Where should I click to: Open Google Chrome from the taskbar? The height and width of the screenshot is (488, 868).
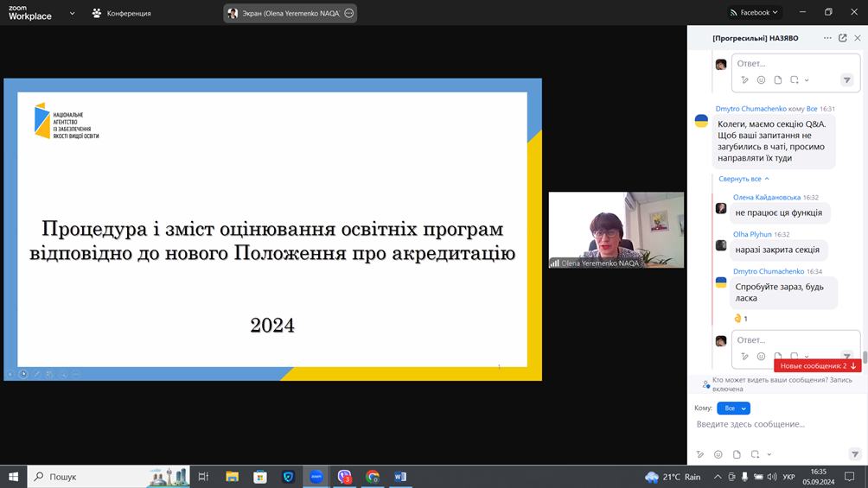pos(373,477)
